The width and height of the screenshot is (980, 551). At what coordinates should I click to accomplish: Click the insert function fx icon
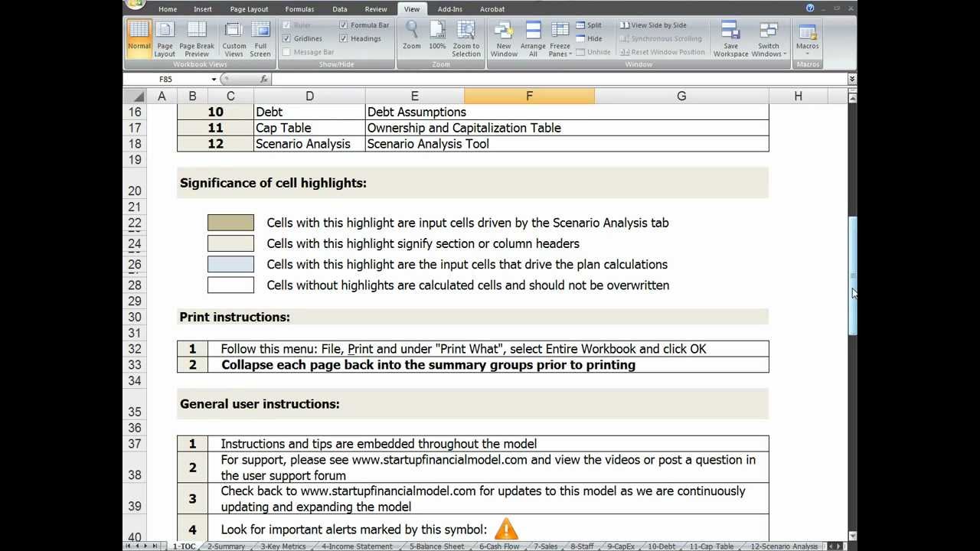pyautogui.click(x=263, y=79)
